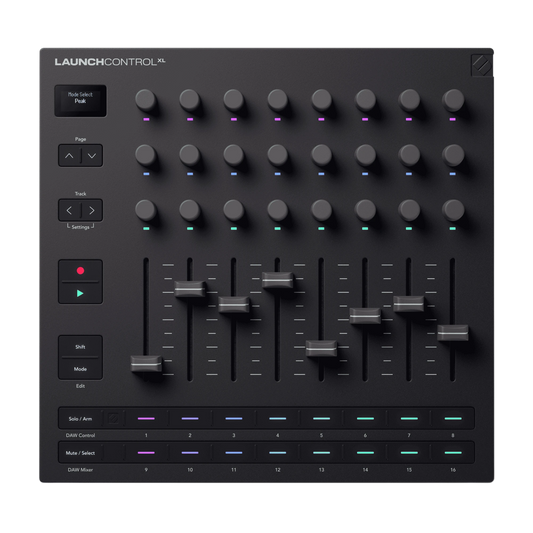The image size is (533, 533).
Task: Click the "DAW Control" label
Action: click(80, 435)
